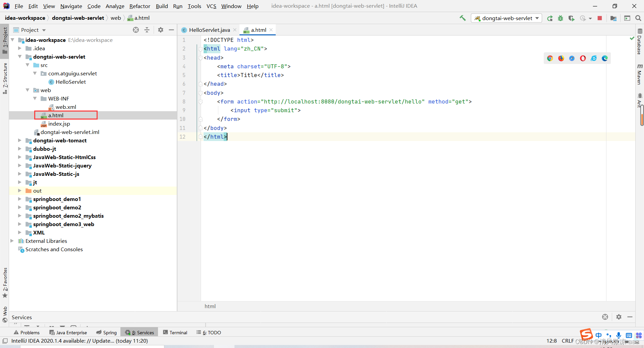This screenshot has height=348, width=644.
Task: Click the html breadcrumb below the editor
Action: 210,306
